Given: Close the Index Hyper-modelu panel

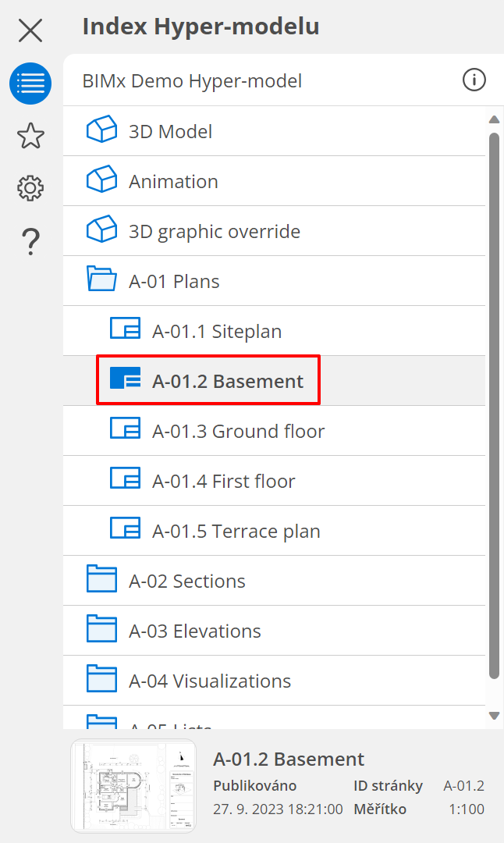Looking at the screenshot, I should 30,30.
